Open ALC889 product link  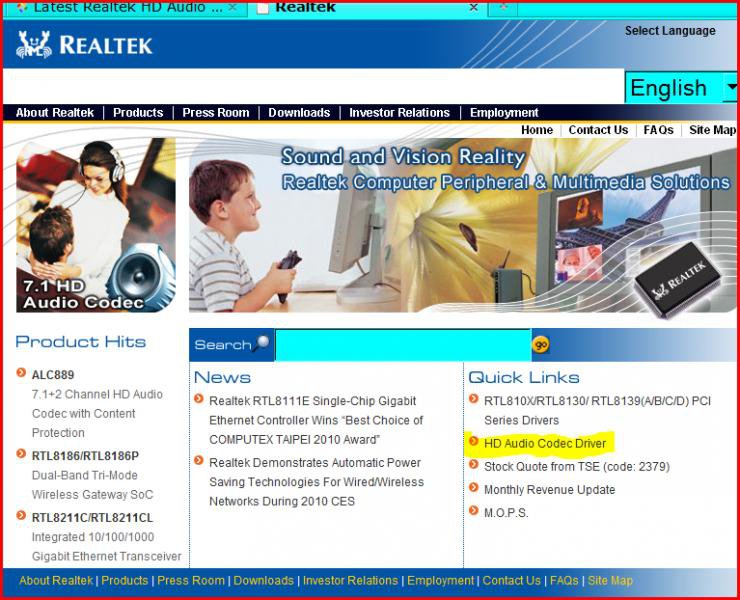(53, 375)
